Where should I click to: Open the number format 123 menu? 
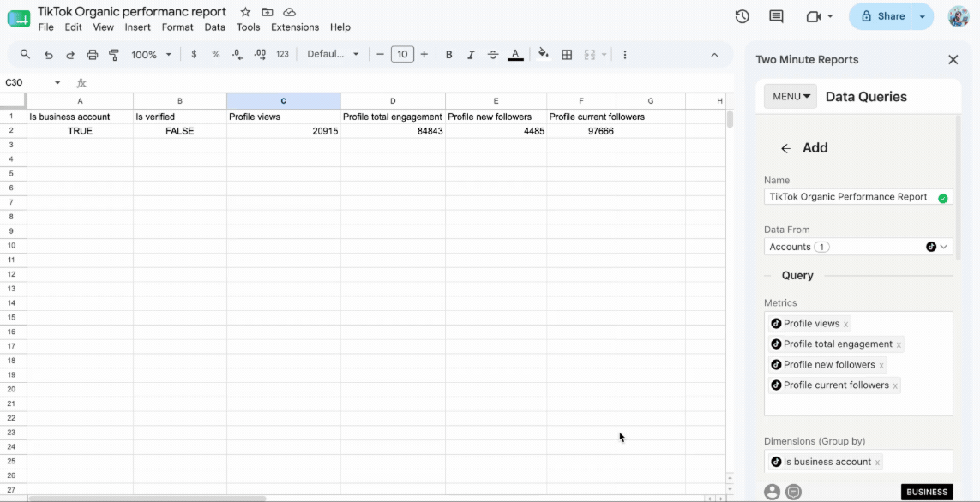tap(282, 54)
